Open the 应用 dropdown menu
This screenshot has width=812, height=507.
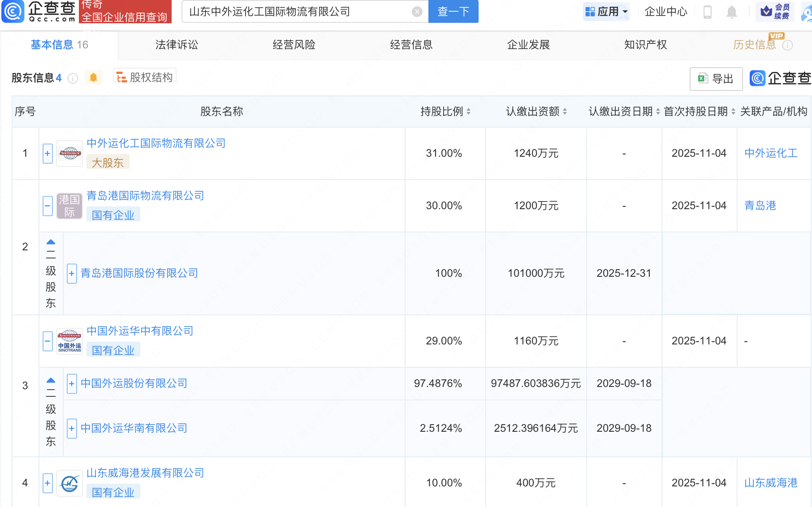[607, 12]
